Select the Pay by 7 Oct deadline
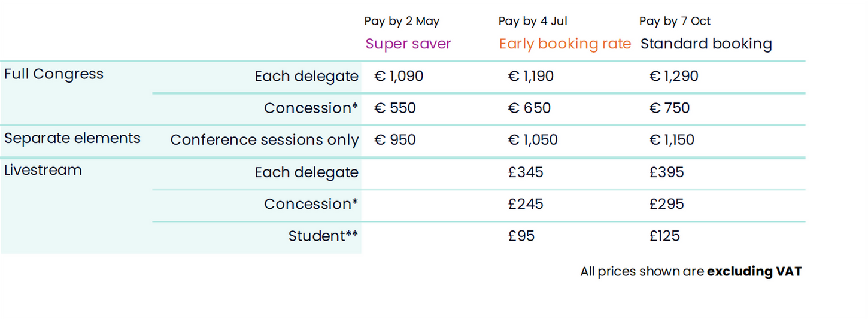Viewport: 868px width, 319px height. pyautogui.click(x=675, y=21)
